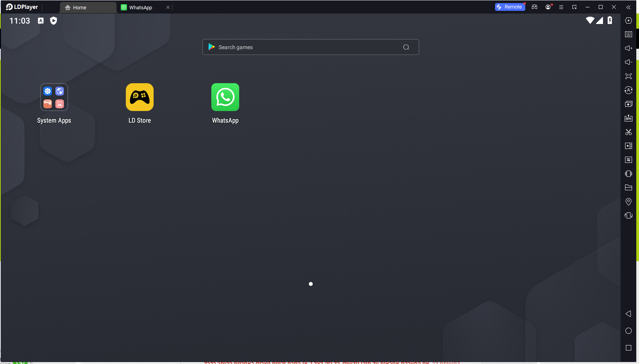639x364 pixels.
Task: Click the Google Play icon in search bar
Action: point(212,47)
